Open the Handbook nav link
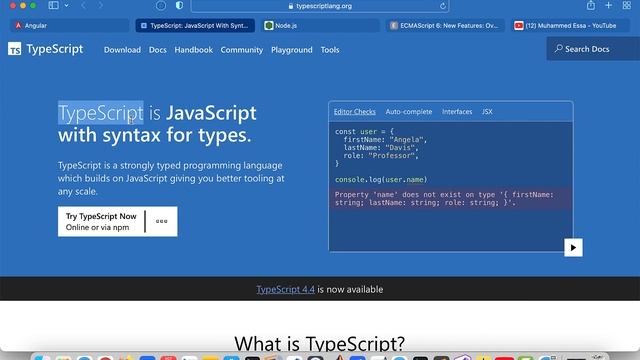 pyautogui.click(x=193, y=50)
